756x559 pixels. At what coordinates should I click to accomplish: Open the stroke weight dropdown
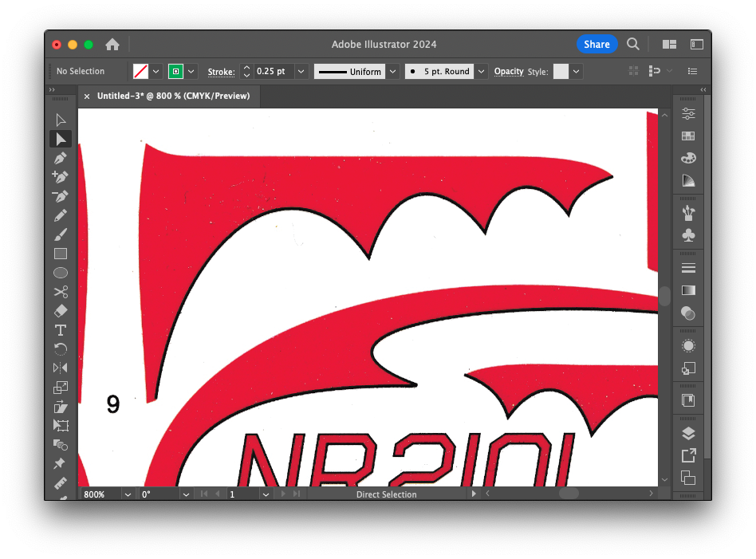click(x=301, y=72)
